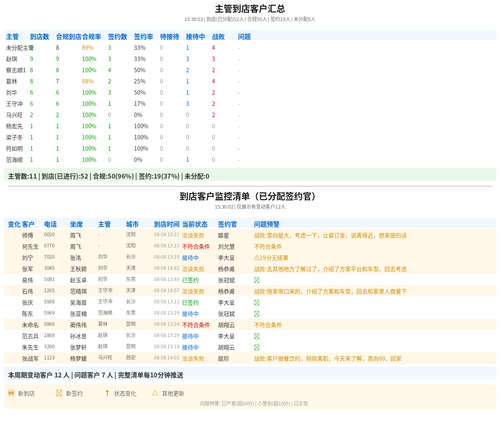
Task: Select the 签约数 column header
Action: (x=117, y=37)
